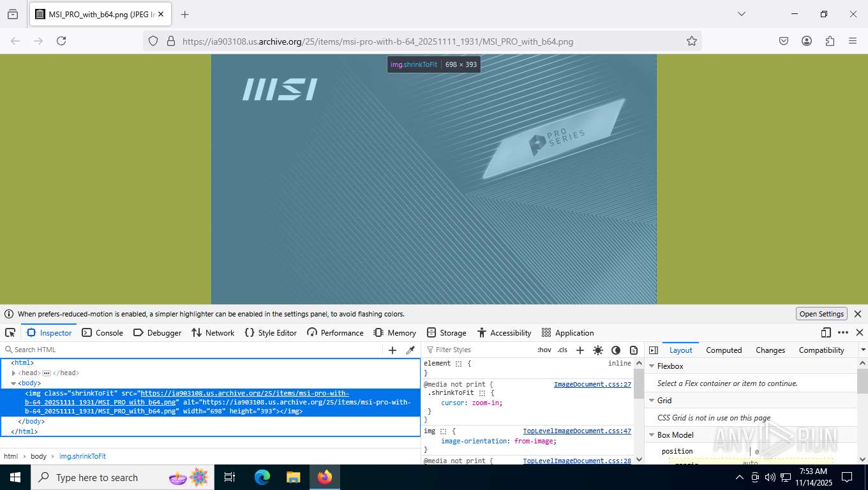Screen dimensions: 868x490
Task: Open the Performance tab
Action: 335,333
